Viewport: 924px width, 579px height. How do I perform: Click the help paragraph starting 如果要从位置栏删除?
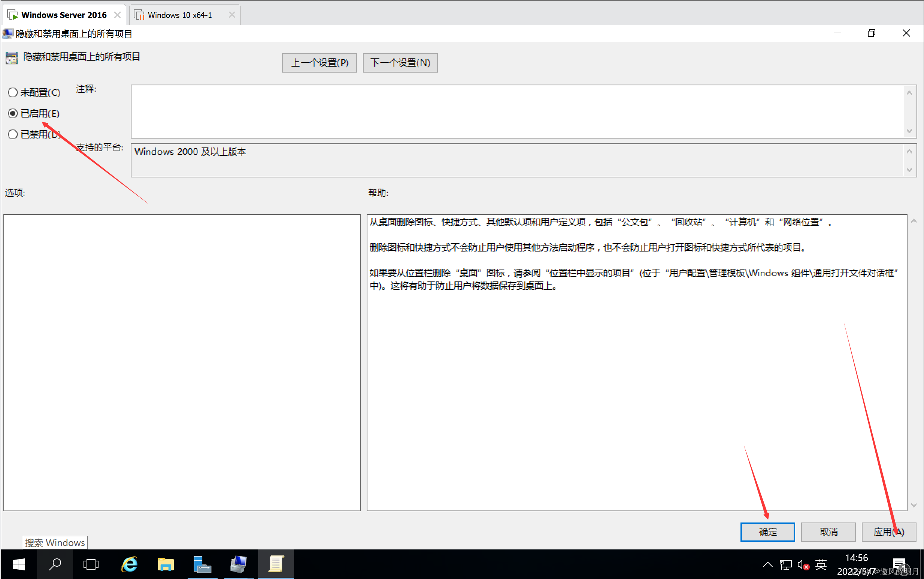coord(634,279)
